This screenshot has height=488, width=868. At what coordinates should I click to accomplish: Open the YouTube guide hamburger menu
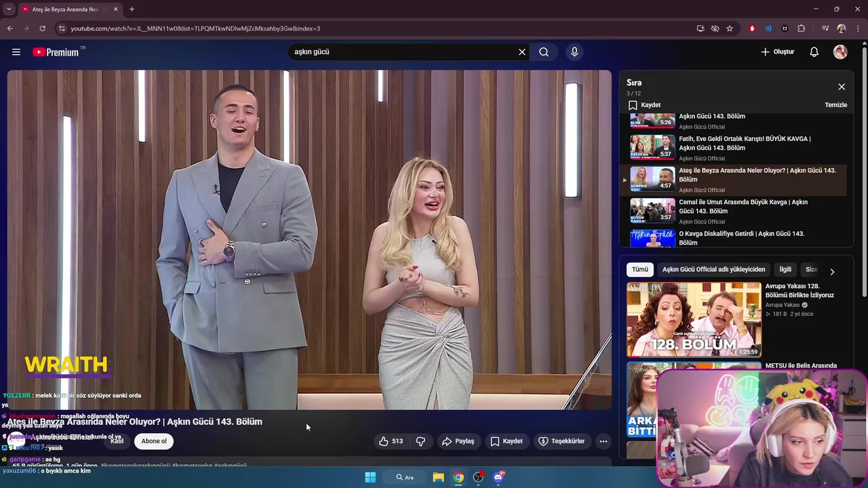click(x=16, y=52)
